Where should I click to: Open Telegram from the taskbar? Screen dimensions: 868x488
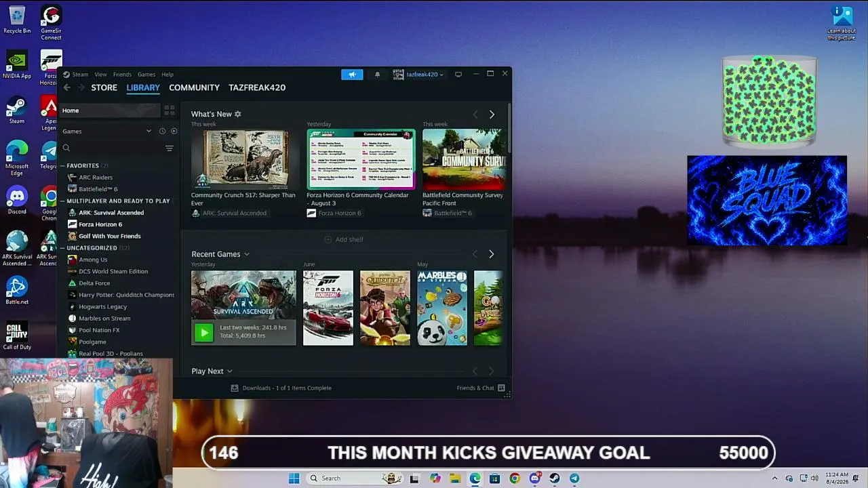point(574,479)
